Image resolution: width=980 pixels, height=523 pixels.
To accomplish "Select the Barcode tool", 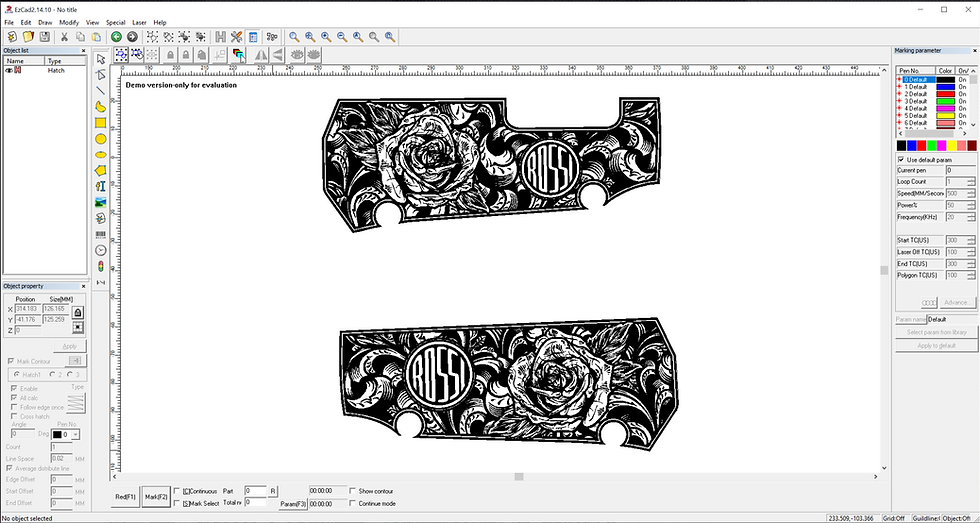I will (x=101, y=234).
